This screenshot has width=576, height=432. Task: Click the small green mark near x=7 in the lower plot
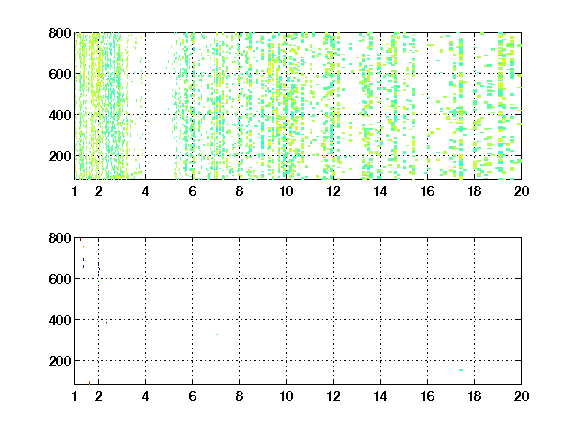pyautogui.click(x=217, y=334)
